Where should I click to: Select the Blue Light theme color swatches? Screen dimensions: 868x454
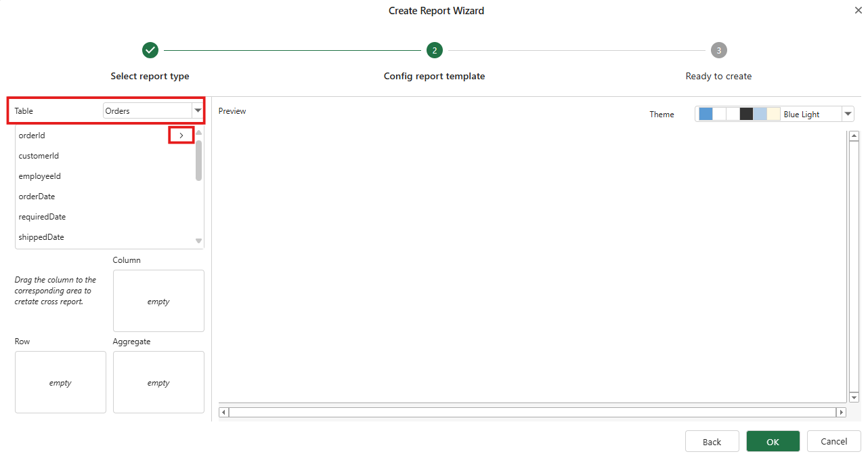pos(739,115)
